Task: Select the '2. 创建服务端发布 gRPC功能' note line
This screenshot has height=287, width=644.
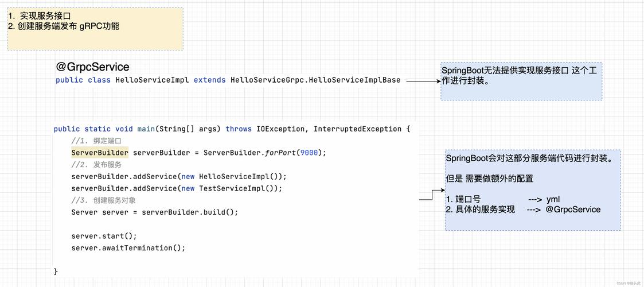Action: click(63, 27)
